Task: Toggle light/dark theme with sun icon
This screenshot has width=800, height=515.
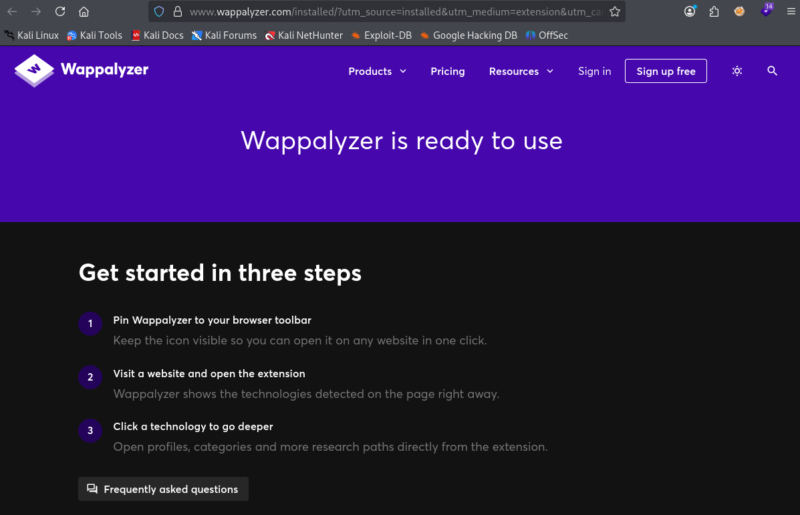Action: 737,71
